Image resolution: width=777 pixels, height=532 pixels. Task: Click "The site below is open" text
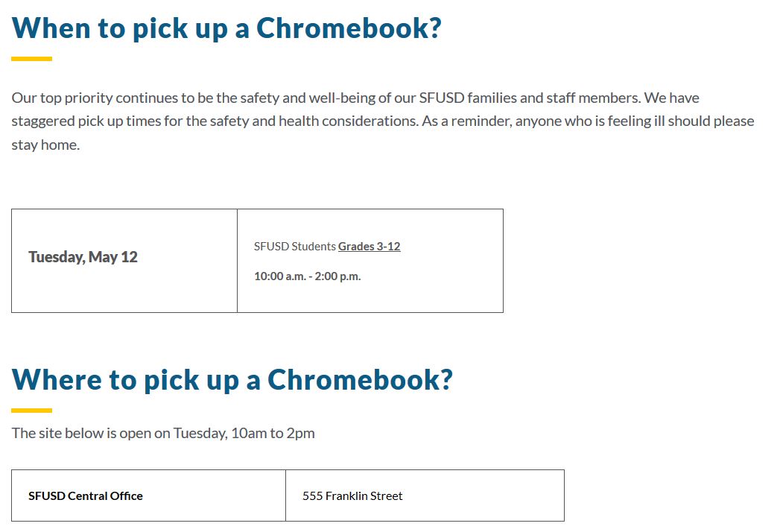click(x=80, y=433)
